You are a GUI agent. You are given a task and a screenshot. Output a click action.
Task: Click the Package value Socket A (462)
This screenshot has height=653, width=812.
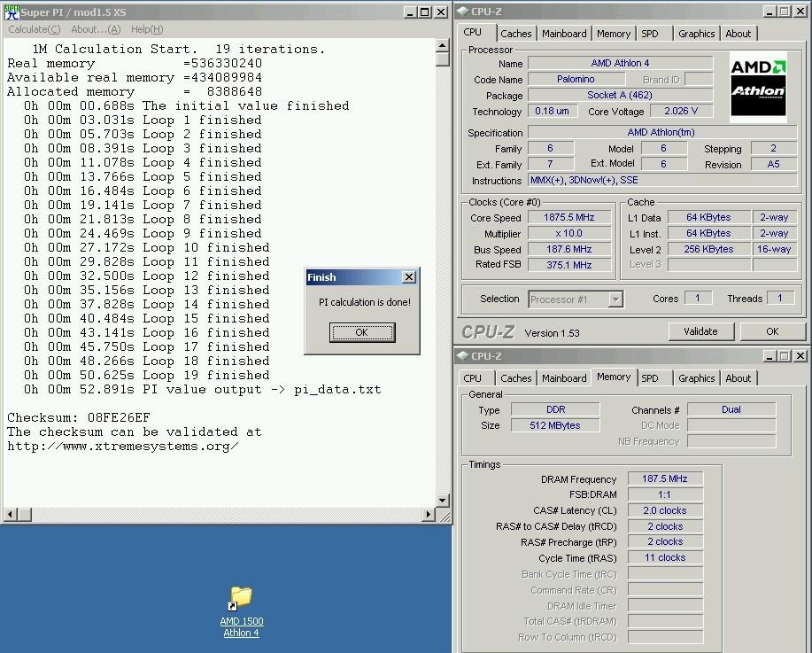pos(620,96)
